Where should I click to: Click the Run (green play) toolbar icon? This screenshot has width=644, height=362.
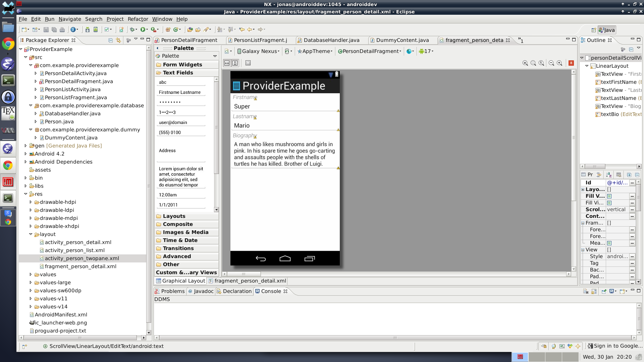143,29
